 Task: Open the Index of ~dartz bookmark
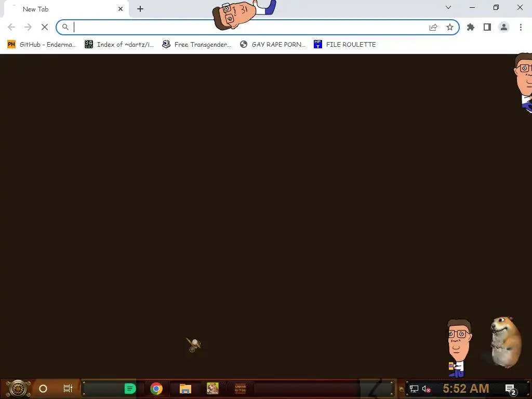[119, 45]
